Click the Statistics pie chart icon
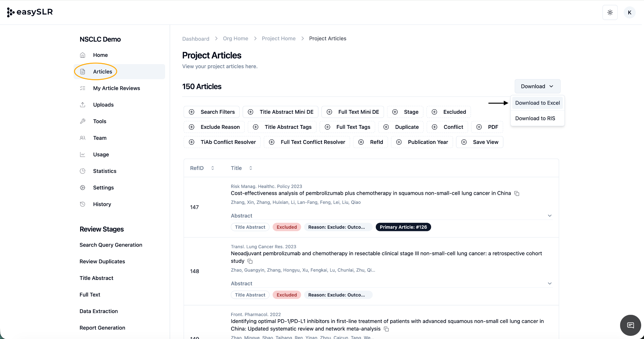This screenshot has height=339, width=644. click(x=83, y=171)
